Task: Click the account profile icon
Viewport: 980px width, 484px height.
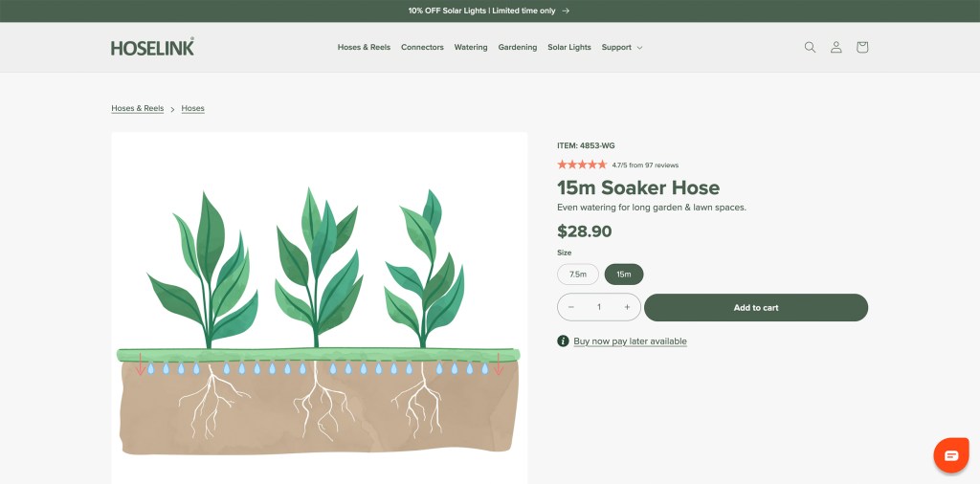Action: (835, 47)
